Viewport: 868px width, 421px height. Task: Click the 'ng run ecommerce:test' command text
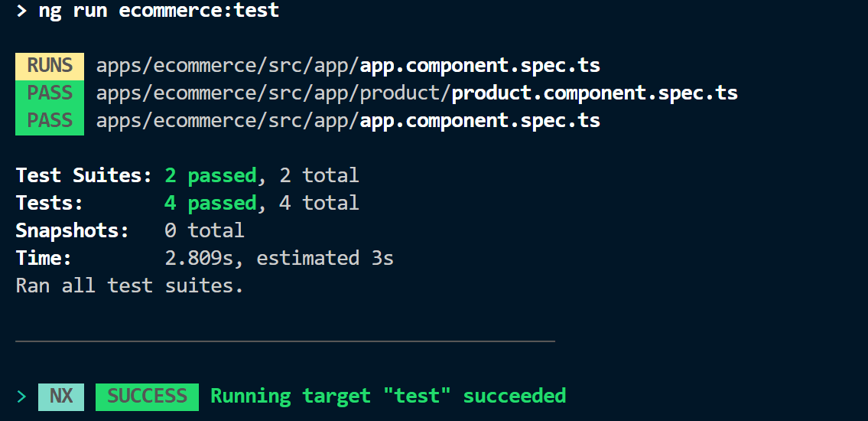click(158, 11)
